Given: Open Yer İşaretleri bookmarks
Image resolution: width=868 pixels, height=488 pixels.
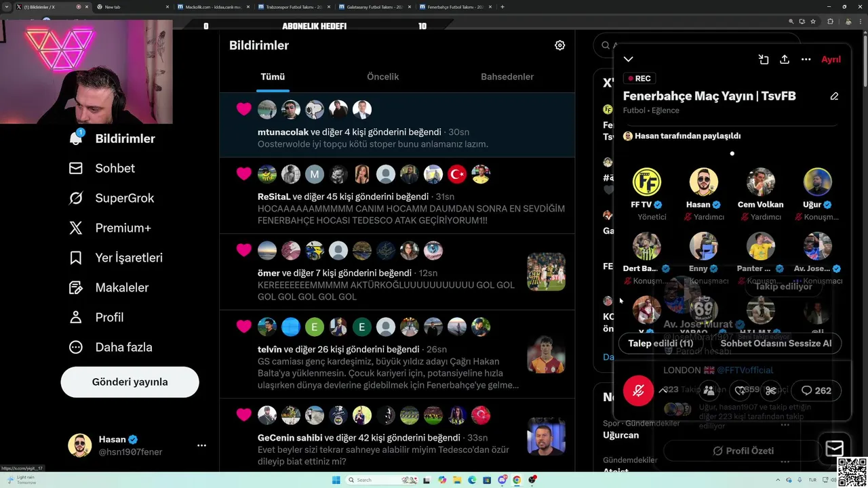Looking at the screenshot, I should click(116, 258).
